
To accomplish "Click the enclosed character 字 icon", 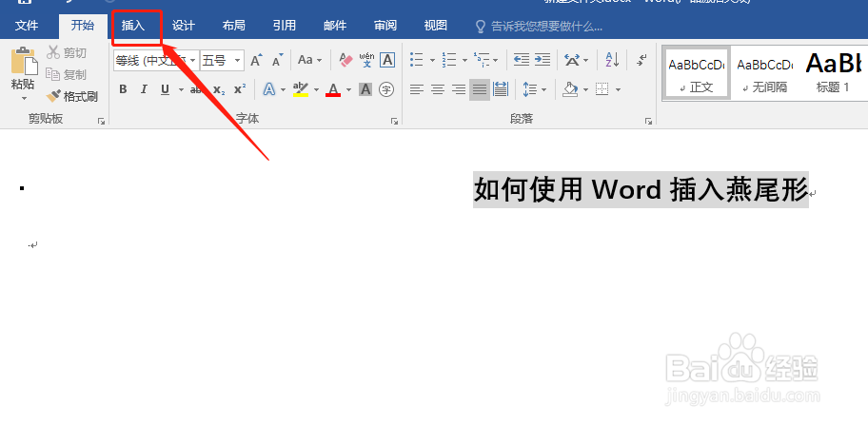I will click(386, 89).
